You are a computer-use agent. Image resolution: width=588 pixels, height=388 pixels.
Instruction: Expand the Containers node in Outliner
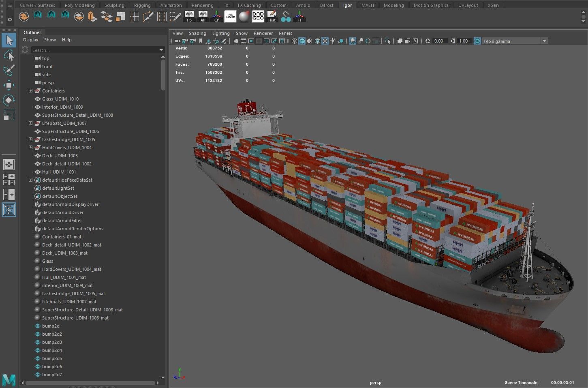point(30,91)
